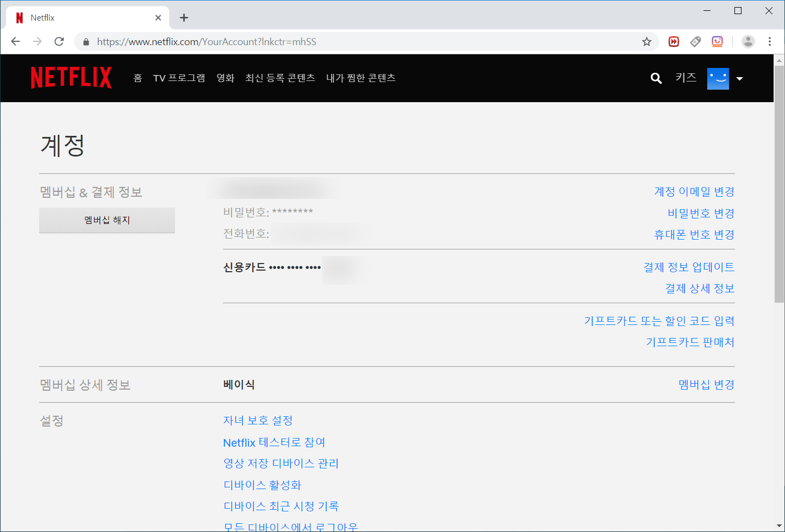Click the 설정 section heading
The width and height of the screenshot is (785, 532).
click(52, 421)
